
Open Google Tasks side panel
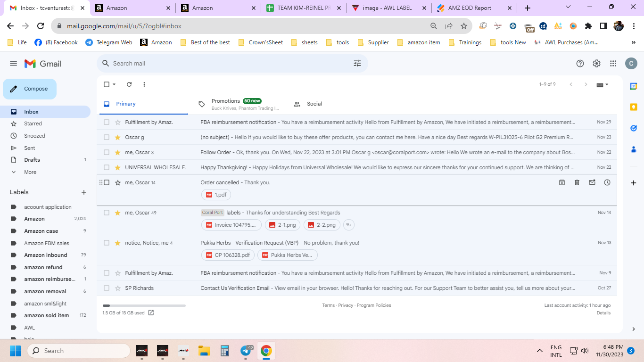tap(634, 128)
